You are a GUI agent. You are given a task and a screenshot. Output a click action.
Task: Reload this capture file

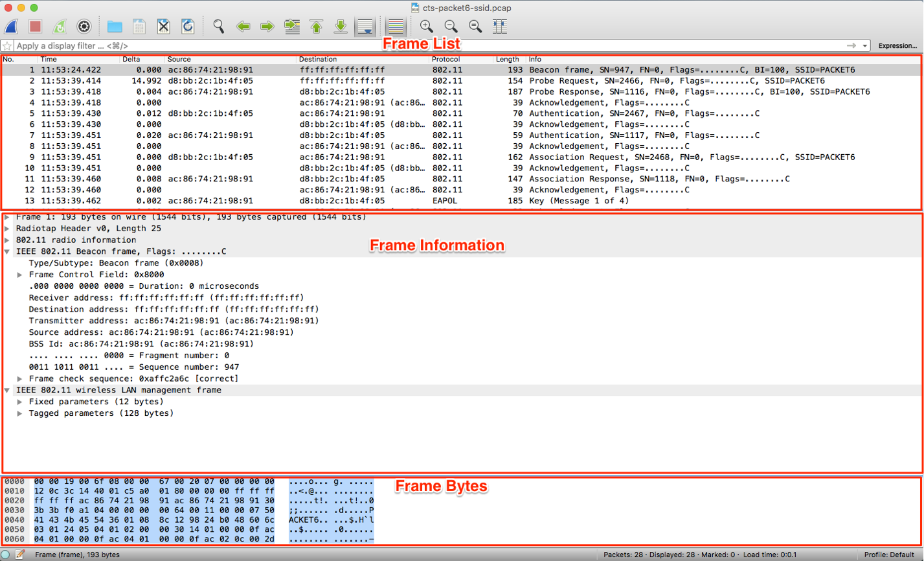click(188, 26)
